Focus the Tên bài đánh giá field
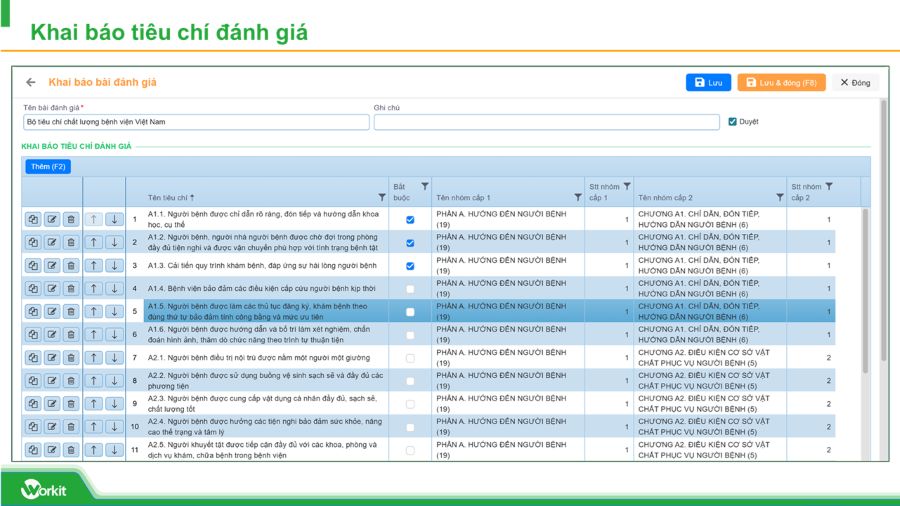 pyautogui.click(x=196, y=122)
